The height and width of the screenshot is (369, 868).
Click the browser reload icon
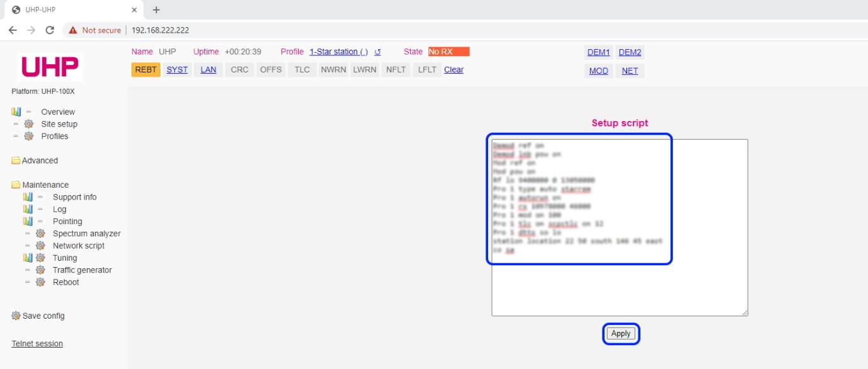tap(50, 30)
